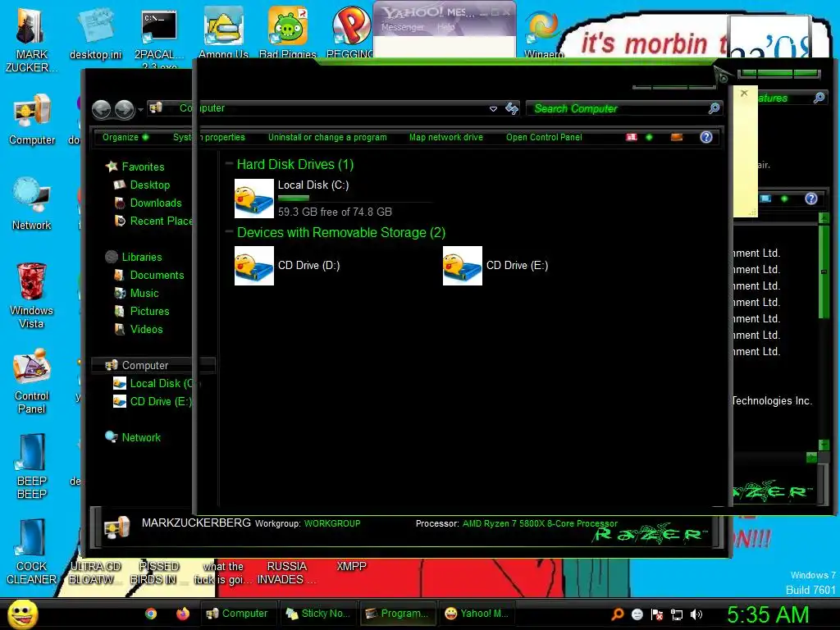Select the CD Drive (E:) icon in main pane
Image resolution: width=840 pixels, height=630 pixels.
point(463,266)
